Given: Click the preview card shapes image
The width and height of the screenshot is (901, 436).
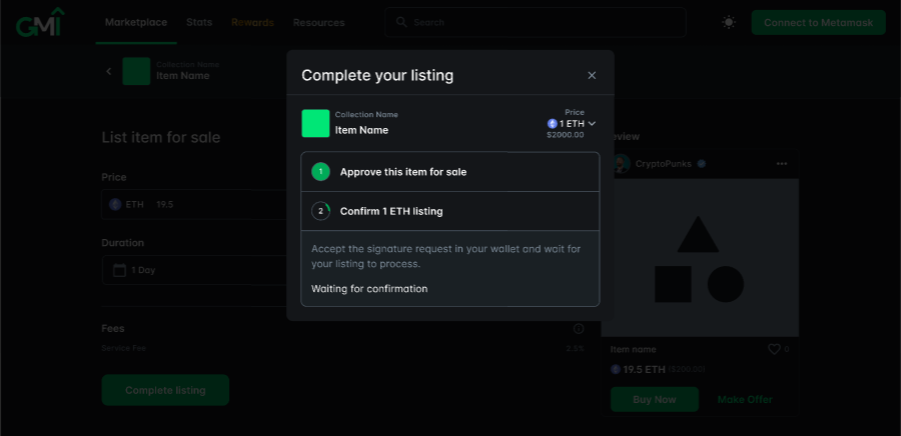Looking at the screenshot, I should [x=700, y=257].
